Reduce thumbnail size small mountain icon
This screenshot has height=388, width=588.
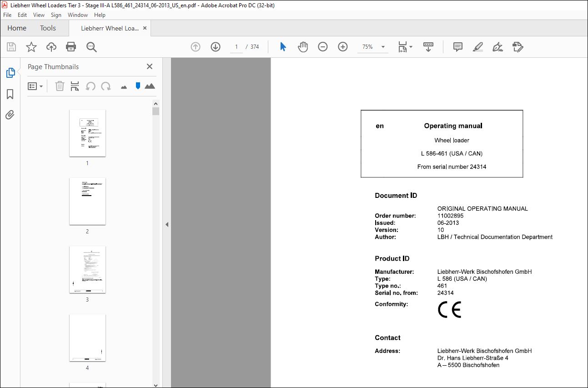click(x=124, y=87)
